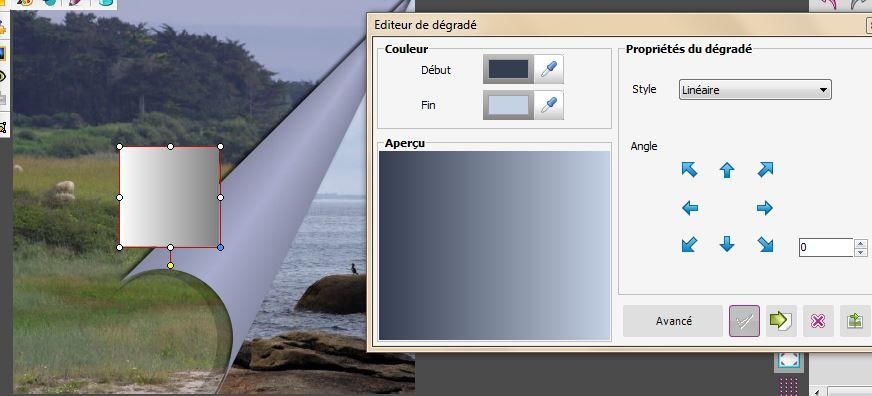Choose the up-right diagonal angle arrow

(x=765, y=170)
